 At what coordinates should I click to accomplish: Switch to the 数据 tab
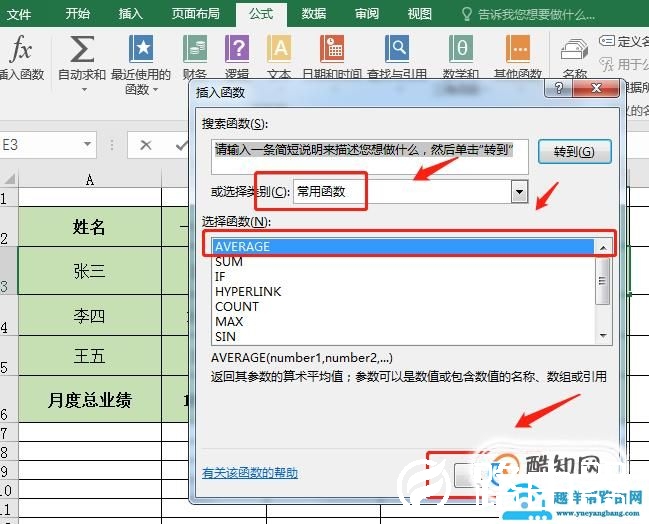314,14
